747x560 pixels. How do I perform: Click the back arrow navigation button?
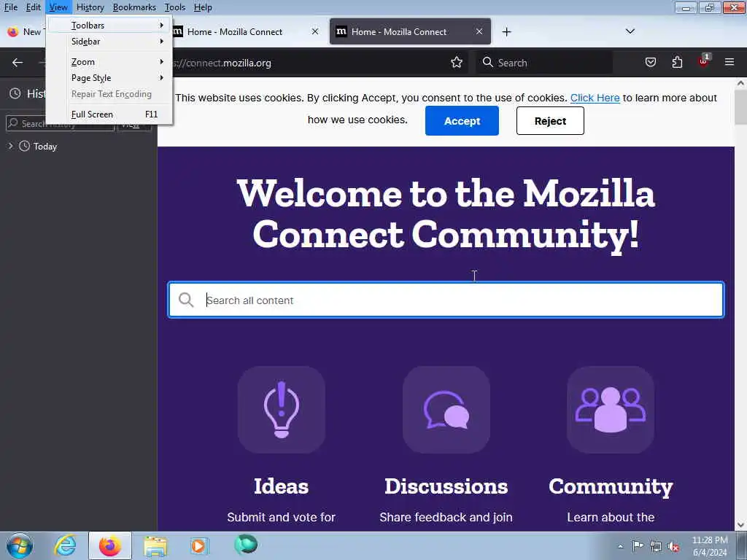pyautogui.click(x=18, y=63)
